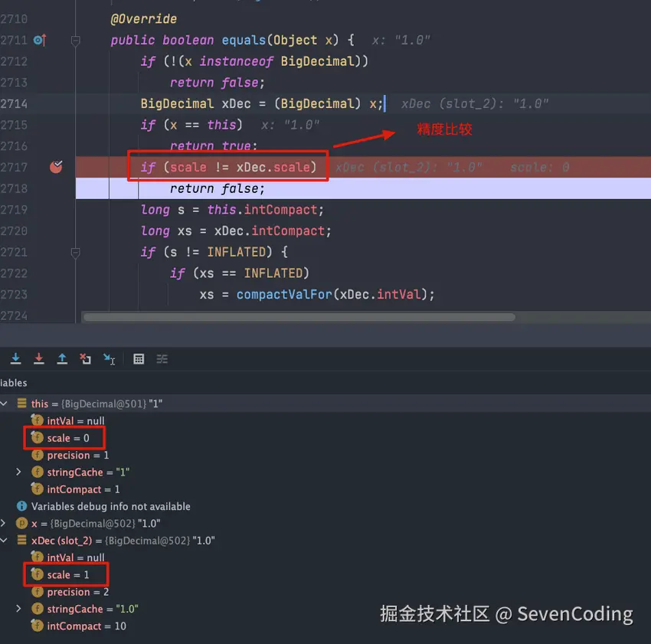Click the info icon beside debug info message

(21, 506)
